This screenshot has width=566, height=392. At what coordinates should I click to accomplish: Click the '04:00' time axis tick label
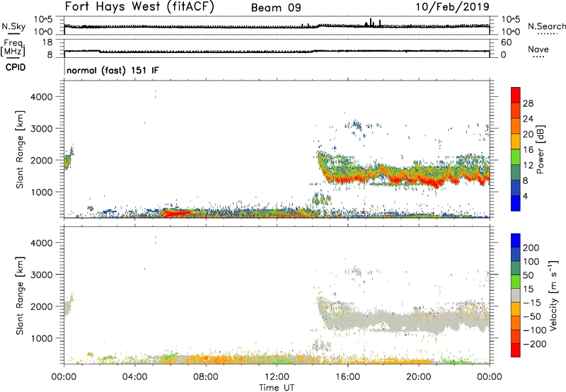click(x=135, y=377)
